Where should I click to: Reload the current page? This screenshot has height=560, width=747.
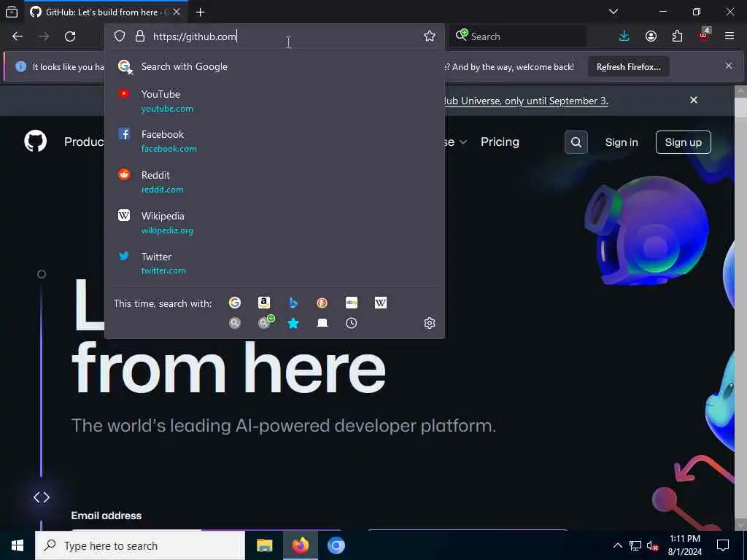tap(70, 36)
